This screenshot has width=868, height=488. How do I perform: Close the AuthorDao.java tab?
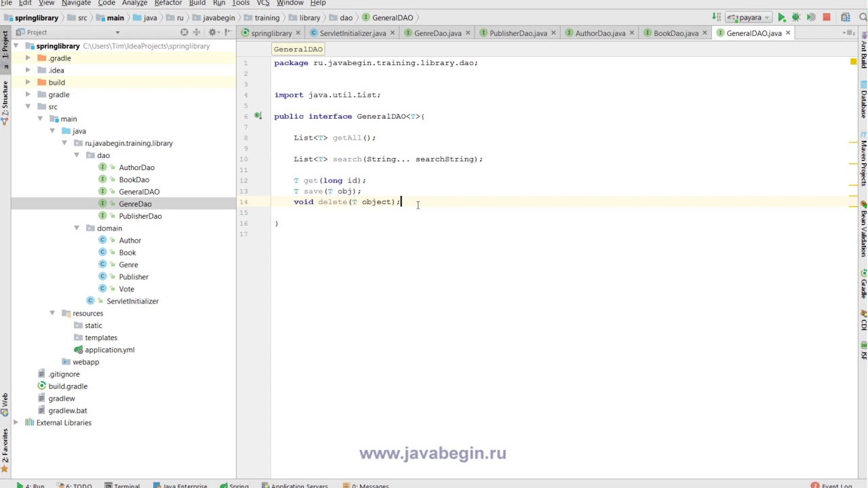(631, 33)
